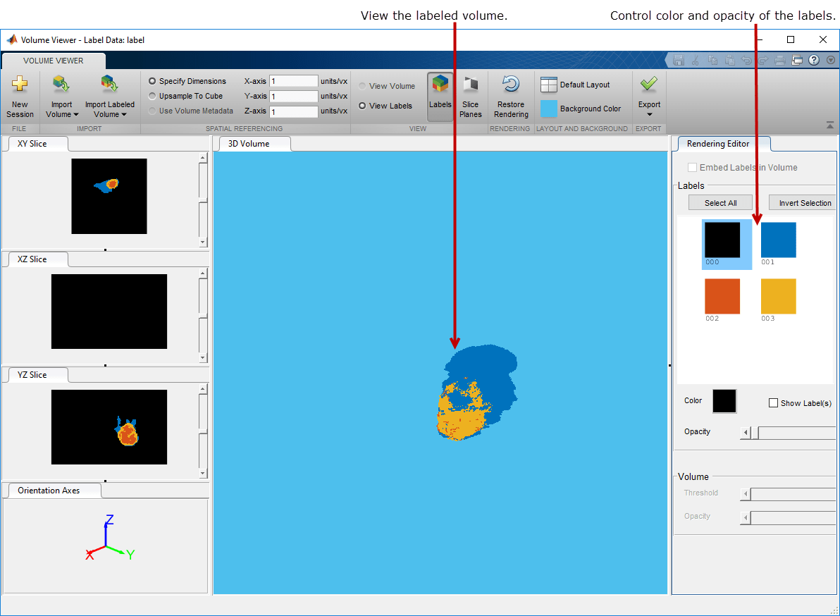This screenshot has width=840, height=616.
Task: Select the yellow label 003 swatch
Action: tap(779, 296)
